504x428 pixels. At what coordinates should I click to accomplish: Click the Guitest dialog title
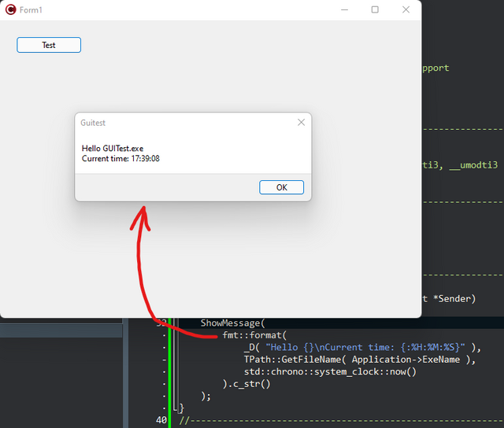93,123
